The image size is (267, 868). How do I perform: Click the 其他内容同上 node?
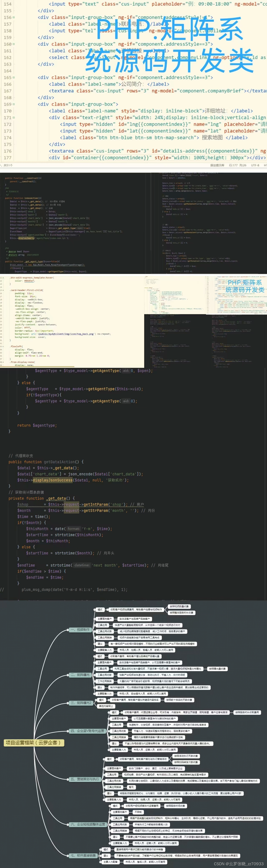[x=106, y=706]
